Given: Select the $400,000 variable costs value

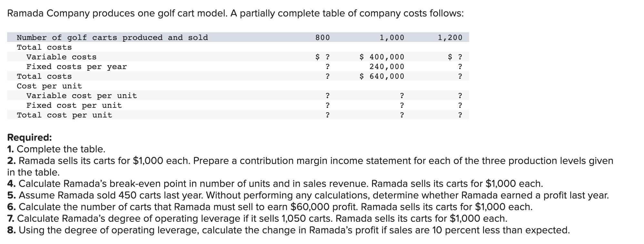Looking at the screenshot, I should (382, 57).
